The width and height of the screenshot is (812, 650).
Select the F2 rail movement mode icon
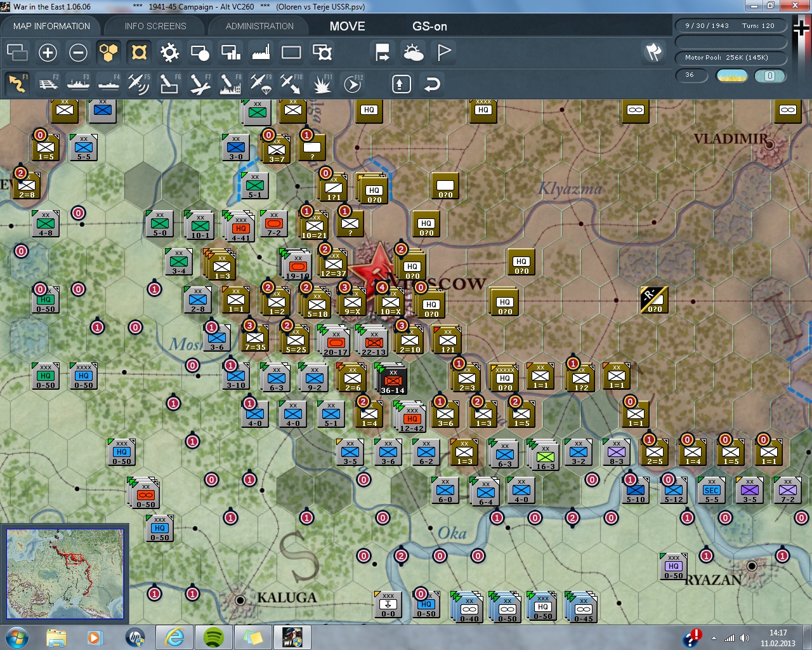click(x=48, y=84)
